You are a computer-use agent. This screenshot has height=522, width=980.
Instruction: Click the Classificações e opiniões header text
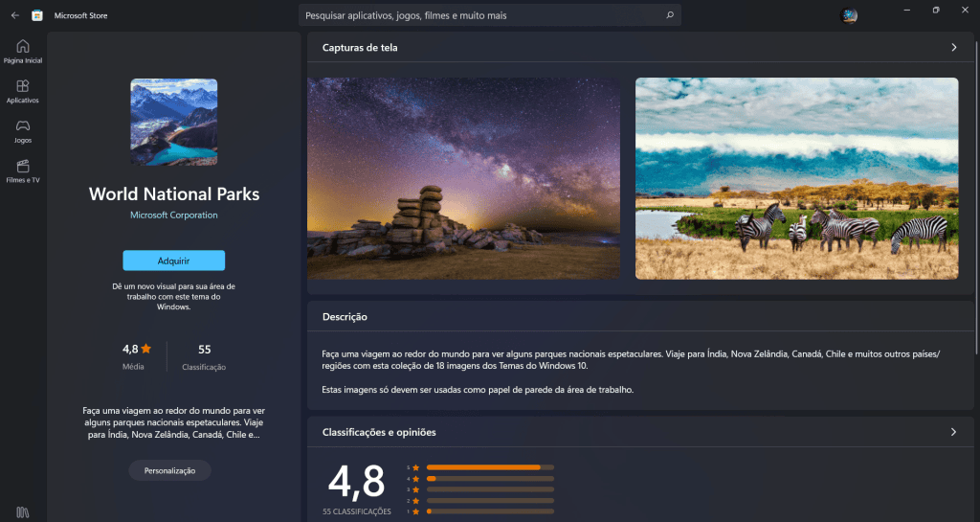(379, 432)
